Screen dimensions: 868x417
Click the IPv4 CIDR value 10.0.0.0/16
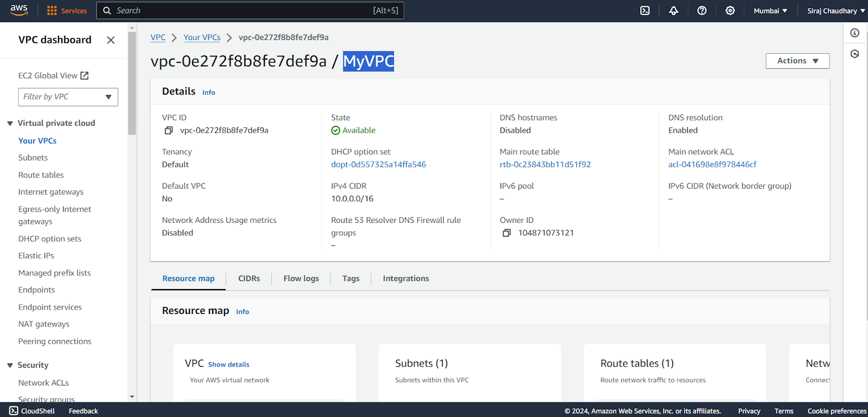[x=353, y=199]
